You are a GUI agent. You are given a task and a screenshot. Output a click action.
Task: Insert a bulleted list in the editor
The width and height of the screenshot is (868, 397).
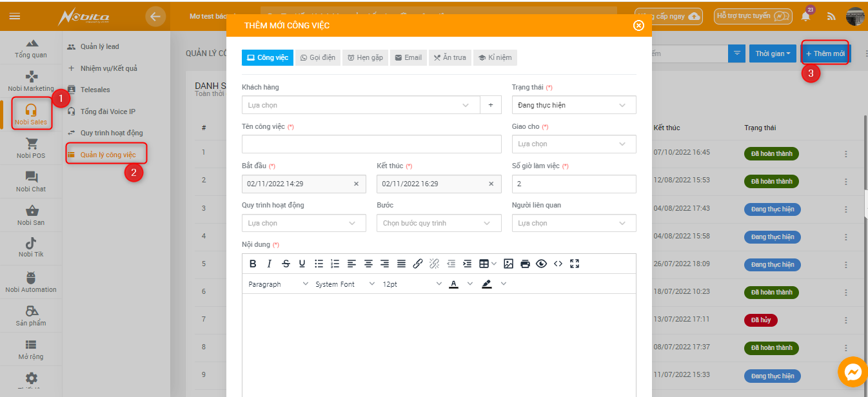click(319, 264)
